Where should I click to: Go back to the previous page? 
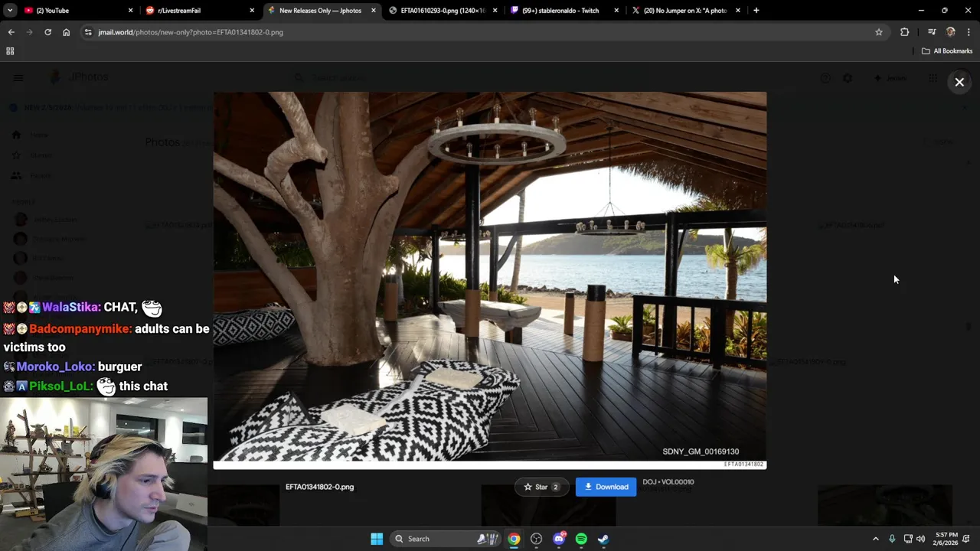click(x=11, y=32)
